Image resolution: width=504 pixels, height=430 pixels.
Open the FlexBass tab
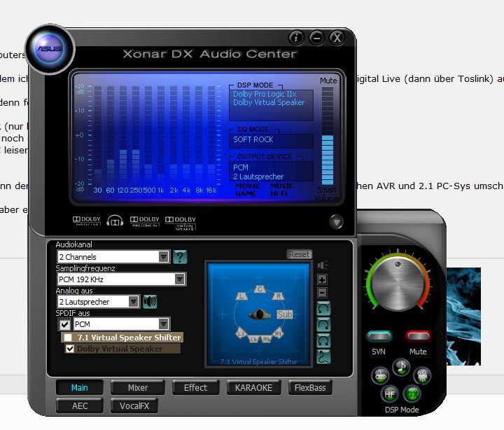310,387
